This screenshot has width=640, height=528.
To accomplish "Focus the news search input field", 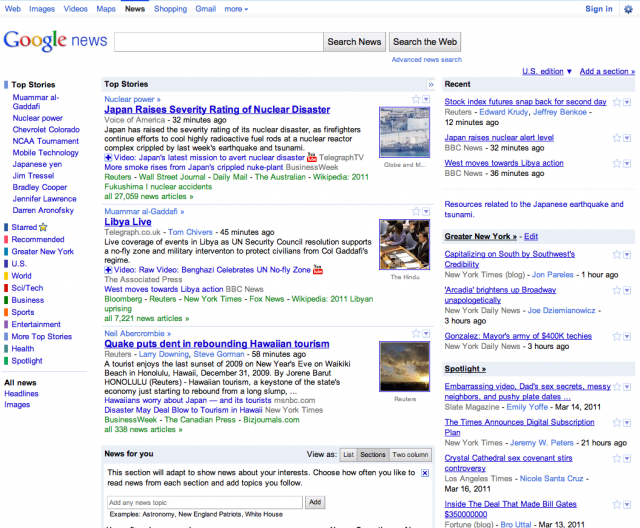I will point(219,42).
